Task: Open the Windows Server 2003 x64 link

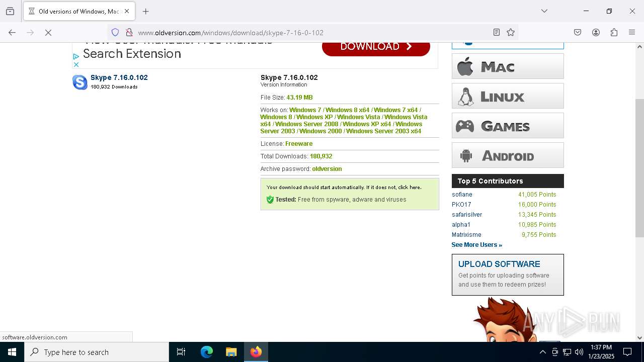Action: pos(384,131)
